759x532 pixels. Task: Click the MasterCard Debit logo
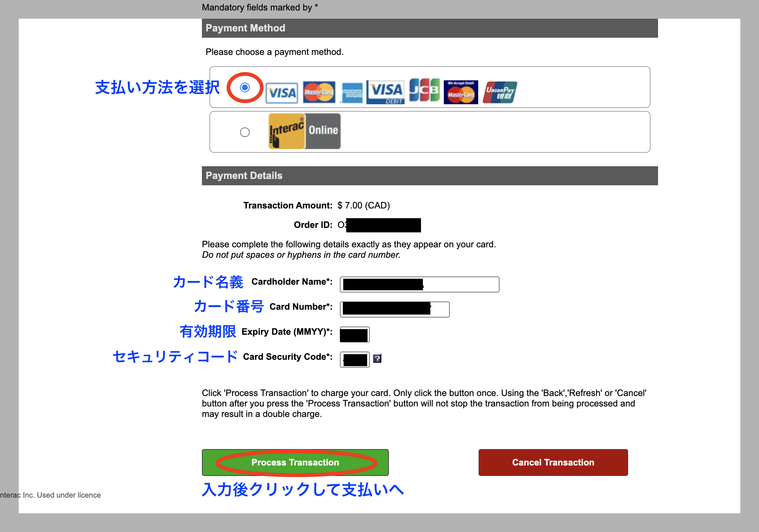pos(461,92)
